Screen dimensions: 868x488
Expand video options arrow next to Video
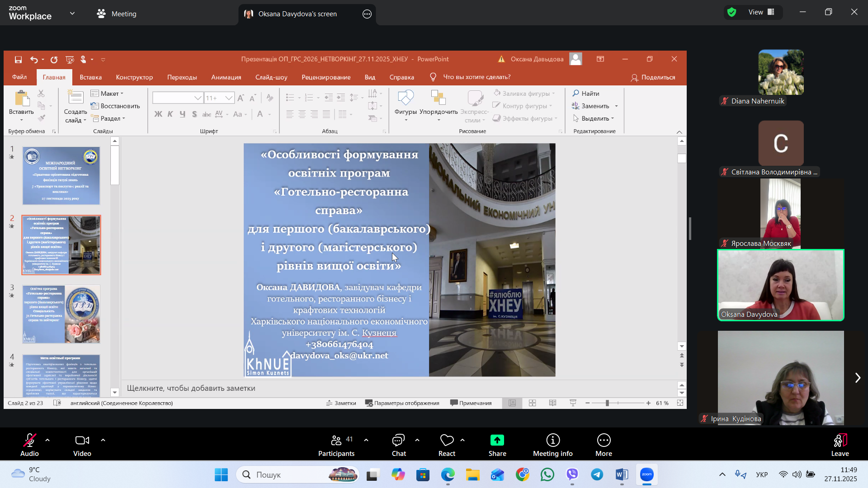point(103,440)
